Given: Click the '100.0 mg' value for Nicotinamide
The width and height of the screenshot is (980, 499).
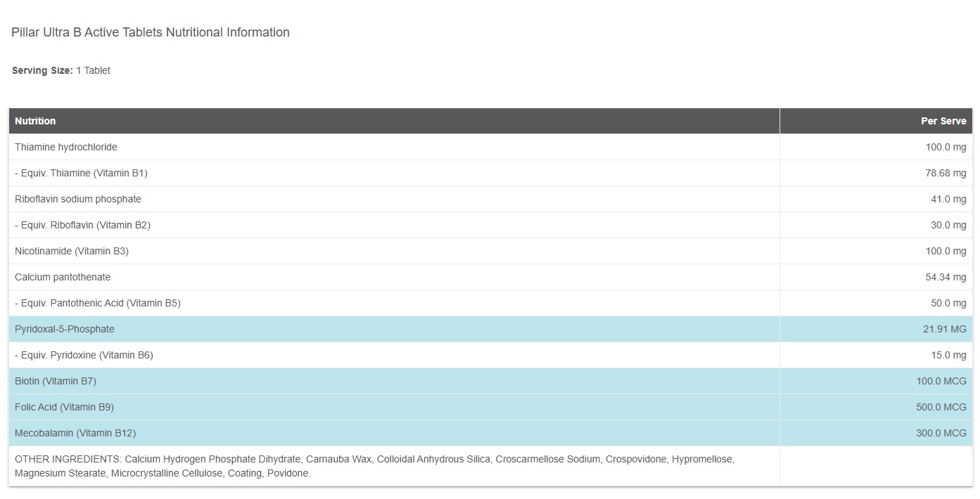Looking at the screenshot, I should [x=946, y=251].
